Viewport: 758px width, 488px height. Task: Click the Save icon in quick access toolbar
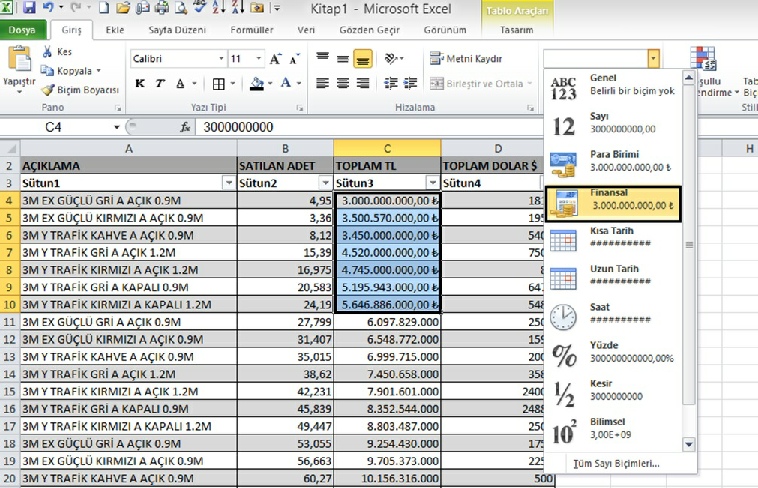click(x=29, y=7)
